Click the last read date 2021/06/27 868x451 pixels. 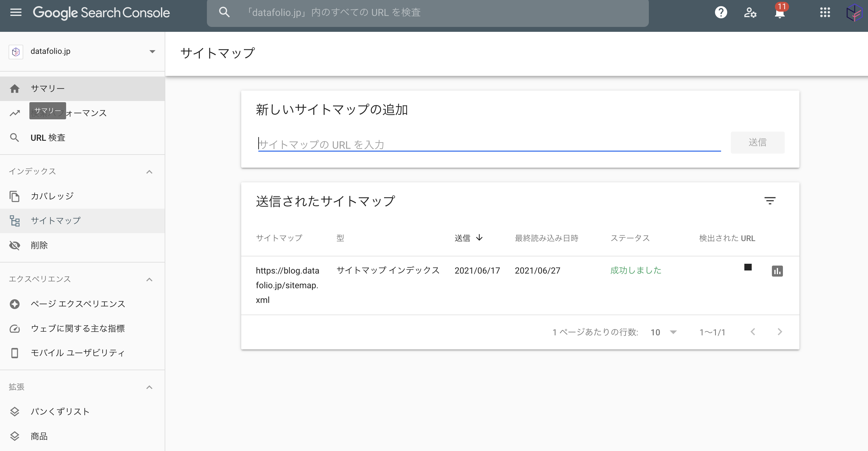tap(537, 270)
